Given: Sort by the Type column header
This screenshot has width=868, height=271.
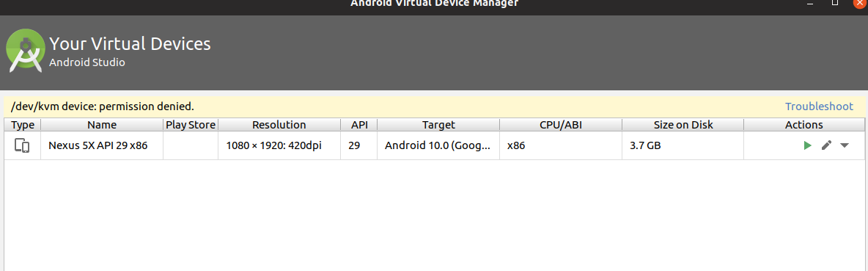Looking at the screenshot, I should pyautogui.click(x=23, y=125).
